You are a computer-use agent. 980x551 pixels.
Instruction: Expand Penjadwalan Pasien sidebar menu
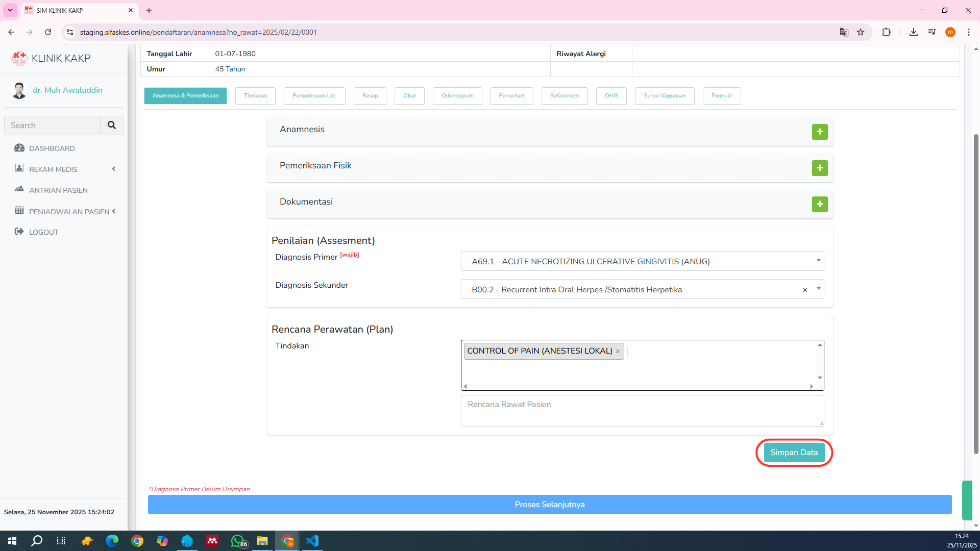(69, 211)
